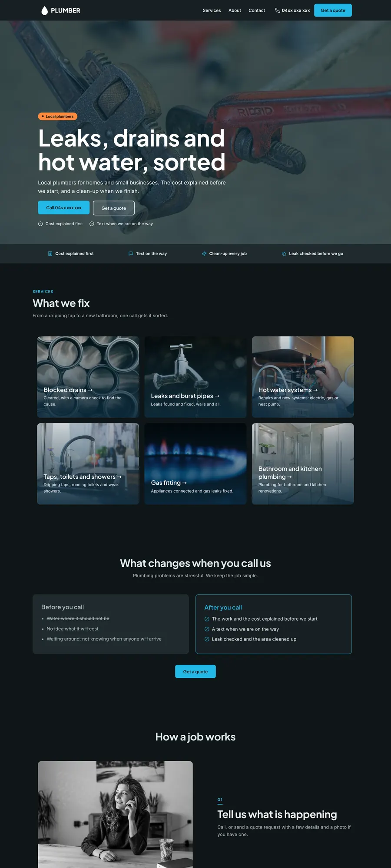Click check icon beside Leak checked and the area cleaned up
The height and width of the screenshot is (868, 391).
[x=207, y=639]
